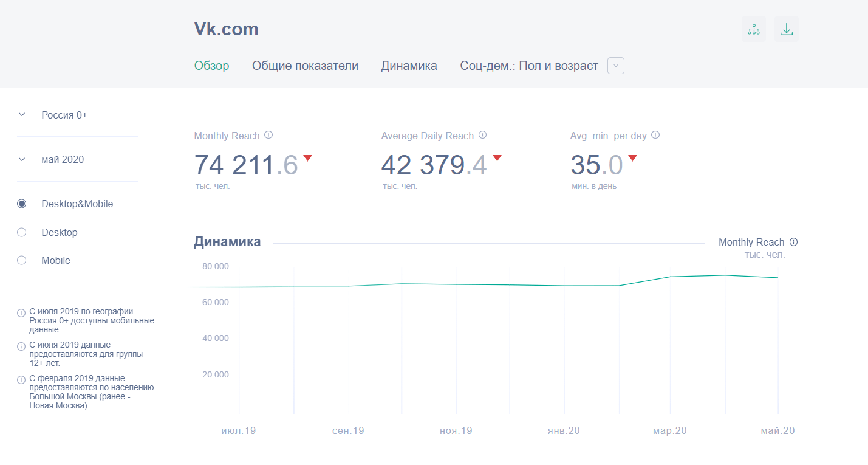Open info icon next to Average Daily Reach
This screenshot has width=868, height=465.
[x=483, y=135]
